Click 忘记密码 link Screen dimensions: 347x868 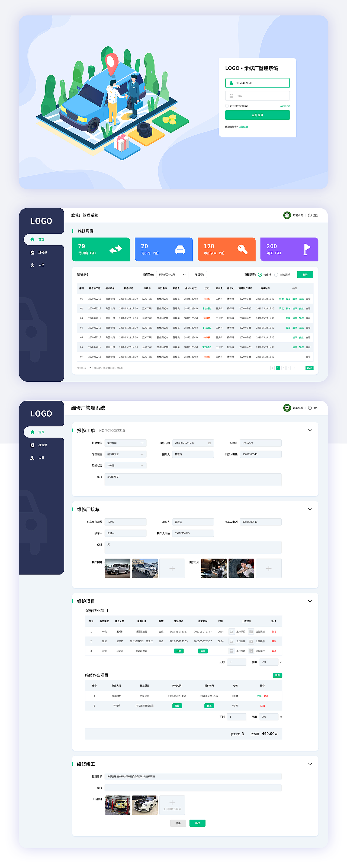(285, 106)
